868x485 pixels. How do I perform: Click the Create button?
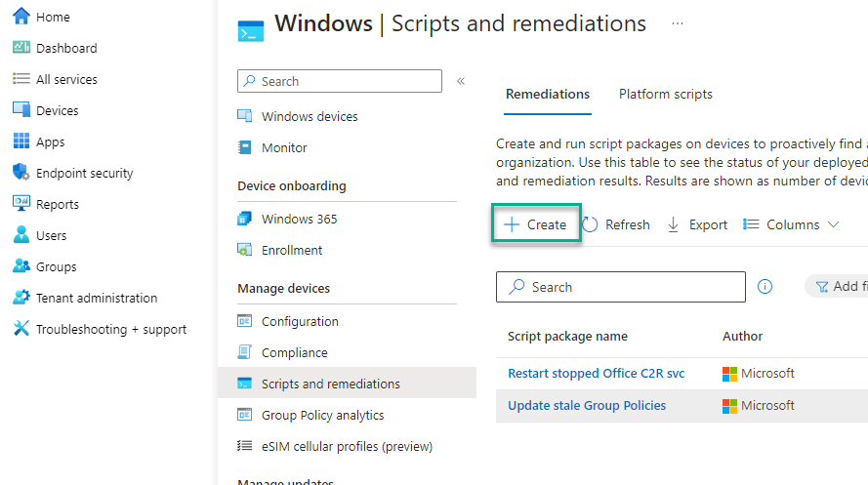[x=536, y=224]
